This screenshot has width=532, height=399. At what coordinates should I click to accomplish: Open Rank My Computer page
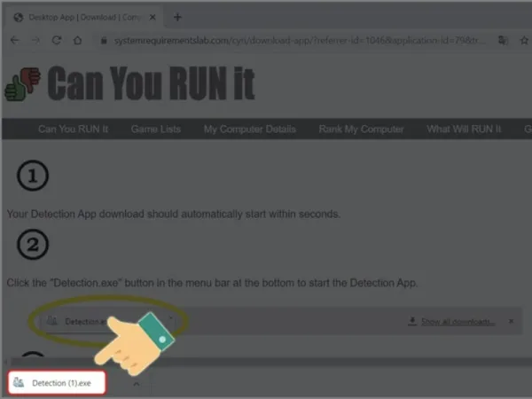[x=362, y=129]
